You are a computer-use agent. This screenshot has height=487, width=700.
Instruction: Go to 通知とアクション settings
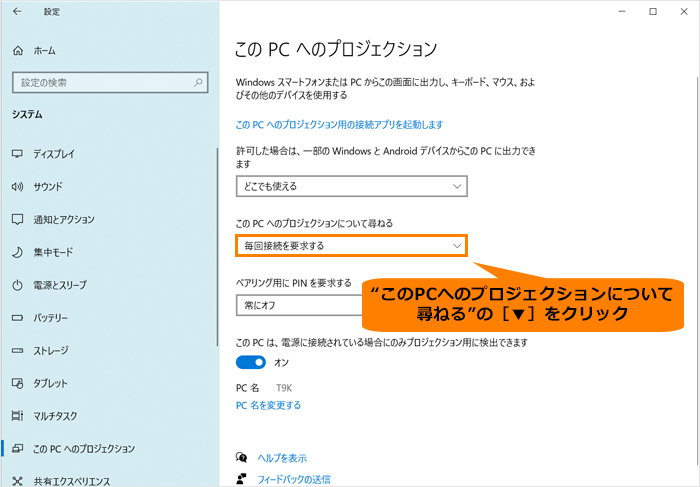[64, 219]
